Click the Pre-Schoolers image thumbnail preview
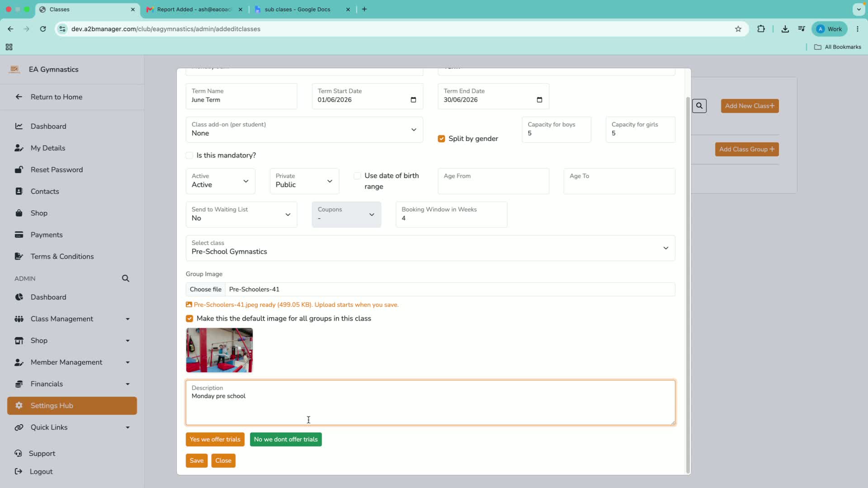Screen dimensions: 868x488 pyautogui.click(x=219, y=350)
